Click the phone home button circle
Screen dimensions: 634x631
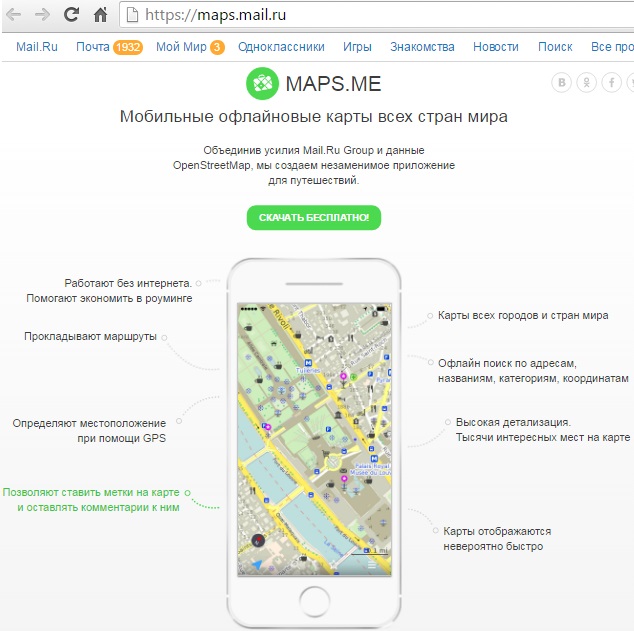coord(314,602)
